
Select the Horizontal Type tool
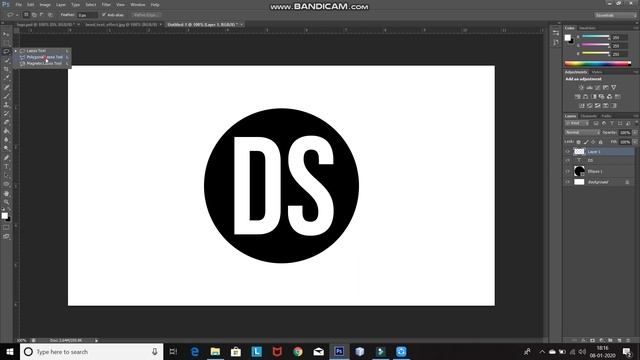click(6, 167)
